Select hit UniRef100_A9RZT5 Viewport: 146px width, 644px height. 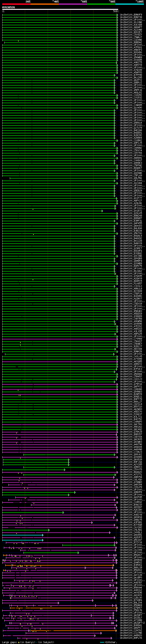[131, 63]
